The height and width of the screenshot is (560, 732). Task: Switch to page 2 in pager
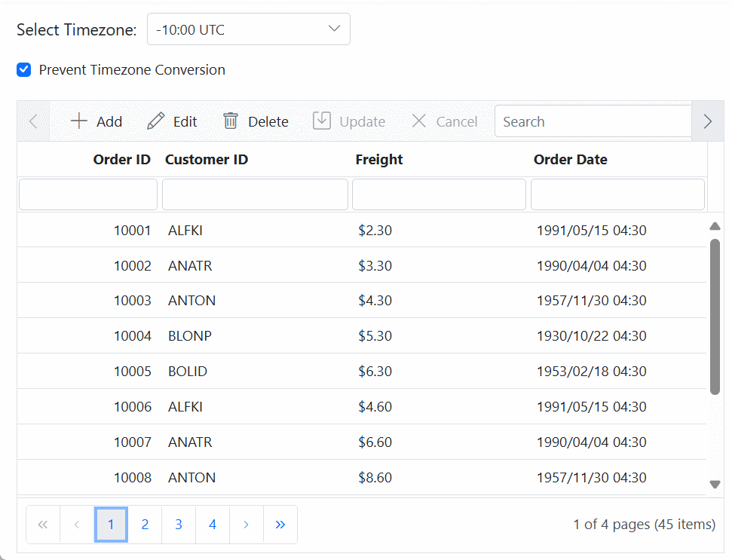pos(145,525)
